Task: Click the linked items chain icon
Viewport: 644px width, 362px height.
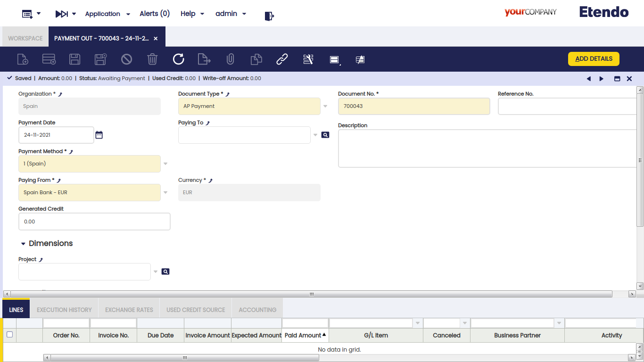Action: (x=282, y=59)
